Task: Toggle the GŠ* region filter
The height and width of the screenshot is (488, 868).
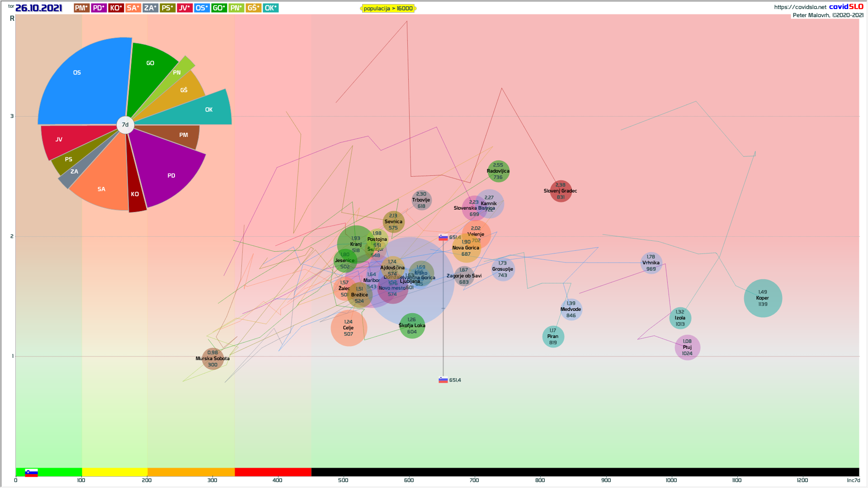Action: [x=253, y=8]
